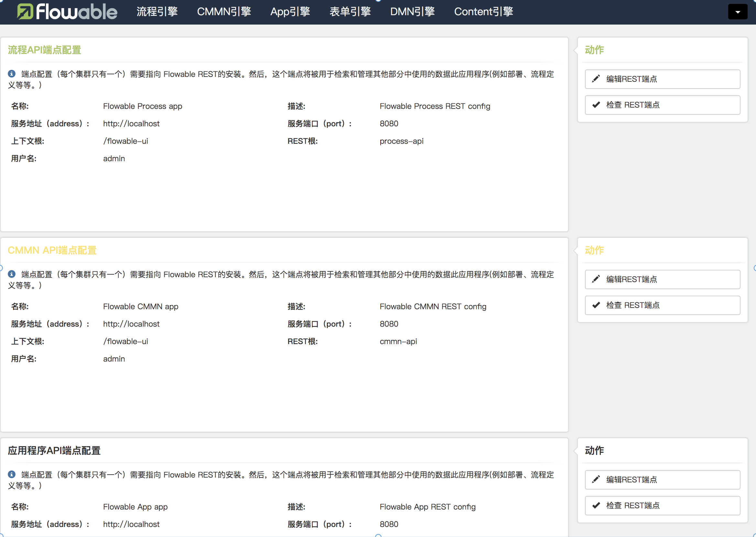Click the admin username in process config

(x=114, y=159)
